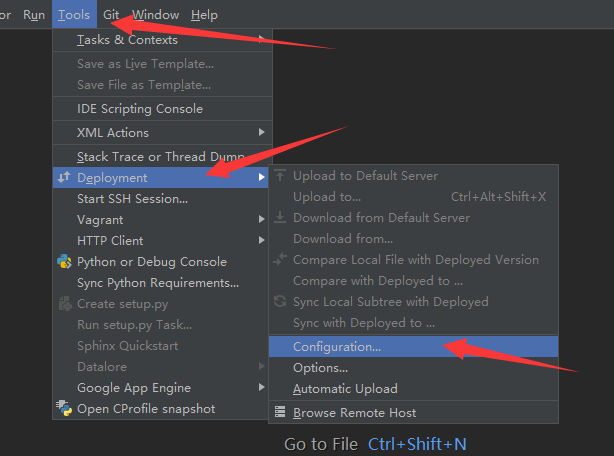Screen dimensions: 614x456
Task: Select Save File as Template...
Action: (x=163, y=85)
